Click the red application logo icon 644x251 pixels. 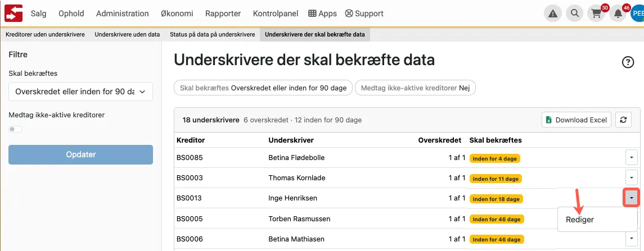click(13, 13)
